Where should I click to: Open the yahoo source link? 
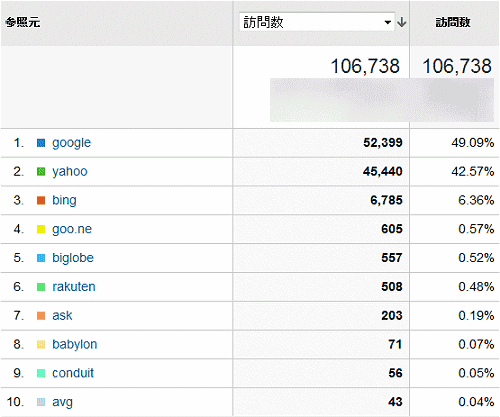pyautogui.click(x=70, y=171)
